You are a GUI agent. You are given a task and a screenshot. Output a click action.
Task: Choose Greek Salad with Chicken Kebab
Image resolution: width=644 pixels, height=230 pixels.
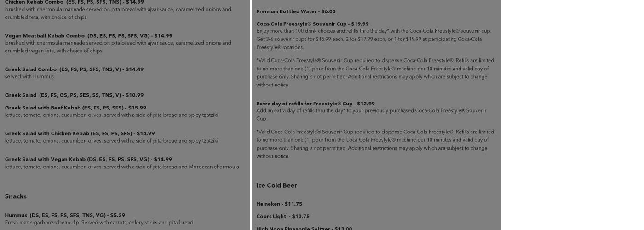point(80,134)
